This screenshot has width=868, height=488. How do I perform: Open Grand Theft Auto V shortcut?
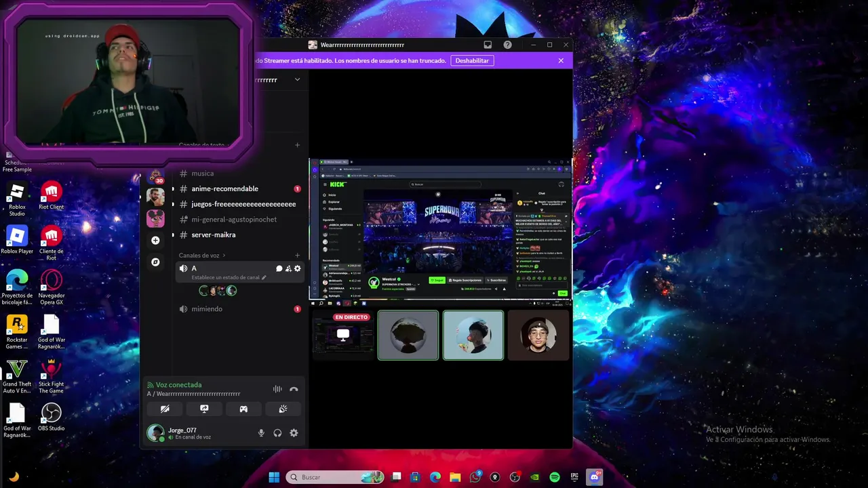pos(17,376)
